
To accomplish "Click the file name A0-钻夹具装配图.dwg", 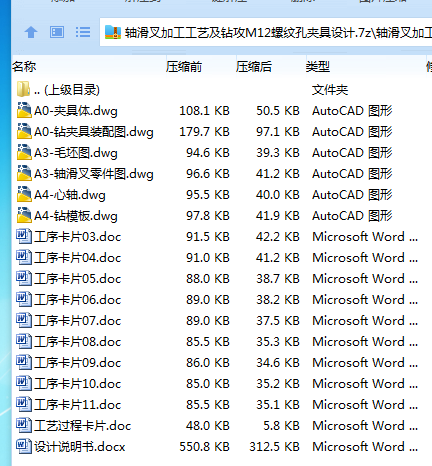I will tap(94, 132).
